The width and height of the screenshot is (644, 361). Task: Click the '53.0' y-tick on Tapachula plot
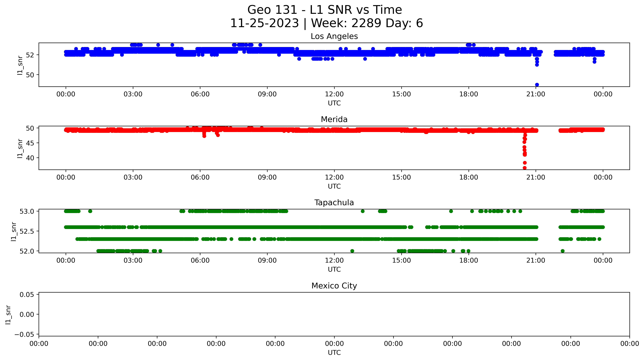[x=27, y=211]
